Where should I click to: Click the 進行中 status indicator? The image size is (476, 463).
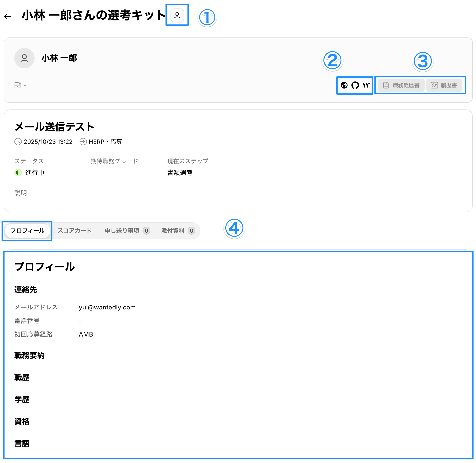click(30, 173)
